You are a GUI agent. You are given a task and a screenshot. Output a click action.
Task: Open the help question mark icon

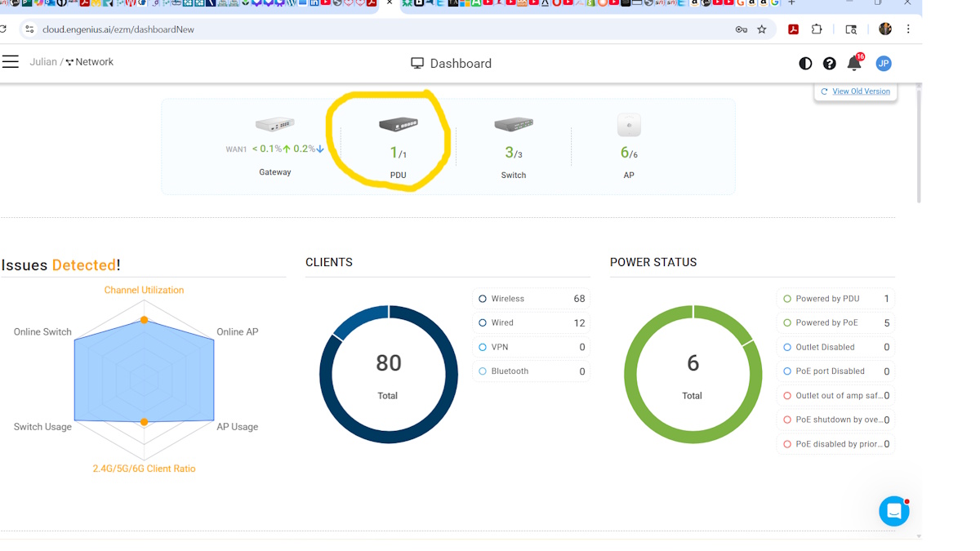coord(829,64)
